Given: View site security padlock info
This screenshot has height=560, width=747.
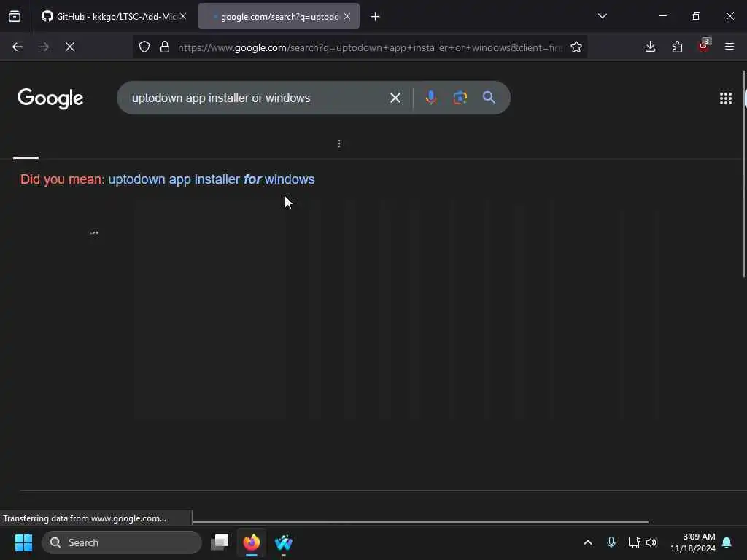Looking at the screenshot, I should point(165,47).
